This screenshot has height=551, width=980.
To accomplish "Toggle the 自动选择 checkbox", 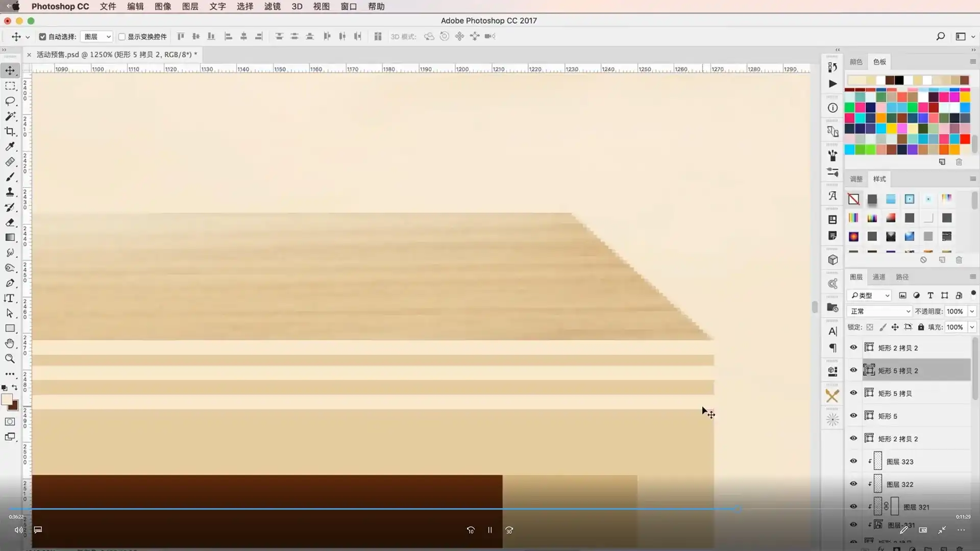I will click(x=42, y=37).
